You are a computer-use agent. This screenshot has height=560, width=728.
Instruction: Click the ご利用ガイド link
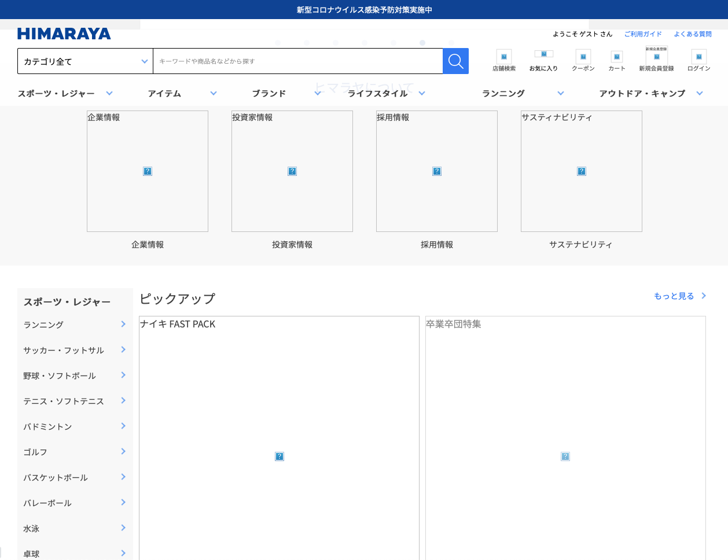point(642,34)
